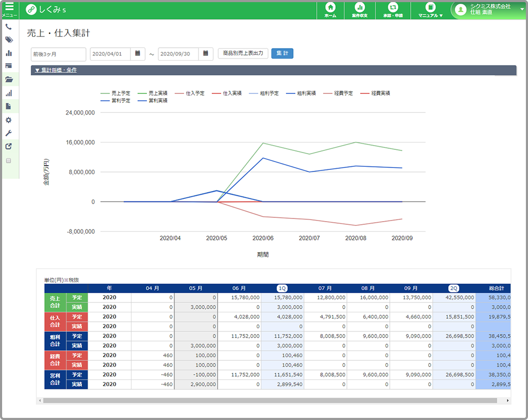Click the user avatar icon
528x420 pixels.
[x=460, y=9]
